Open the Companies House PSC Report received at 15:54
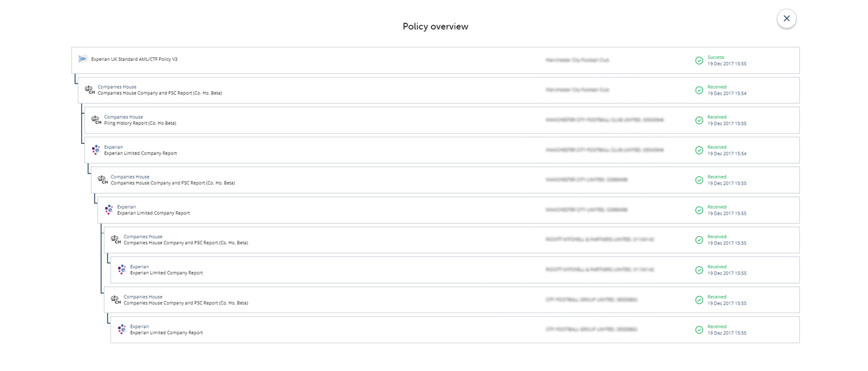 coord(439,90)
